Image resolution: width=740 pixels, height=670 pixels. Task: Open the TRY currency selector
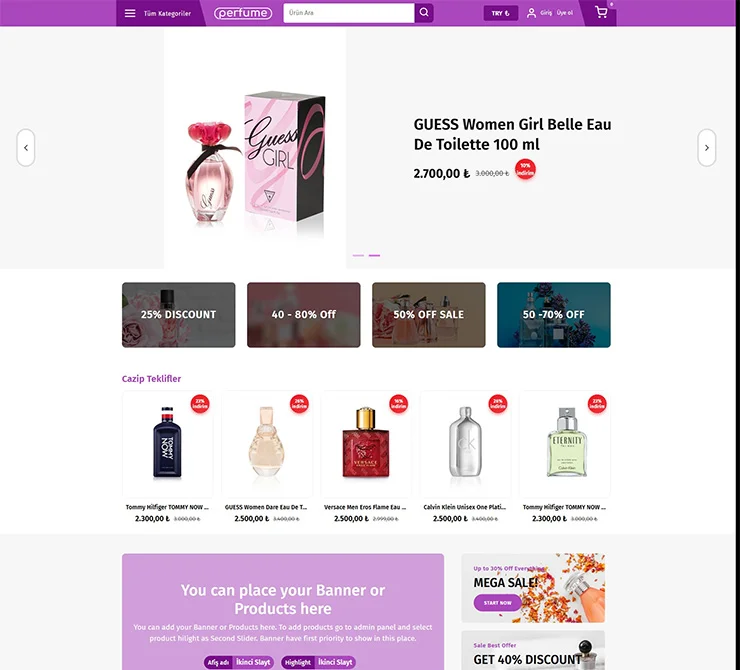click(501, 13)
